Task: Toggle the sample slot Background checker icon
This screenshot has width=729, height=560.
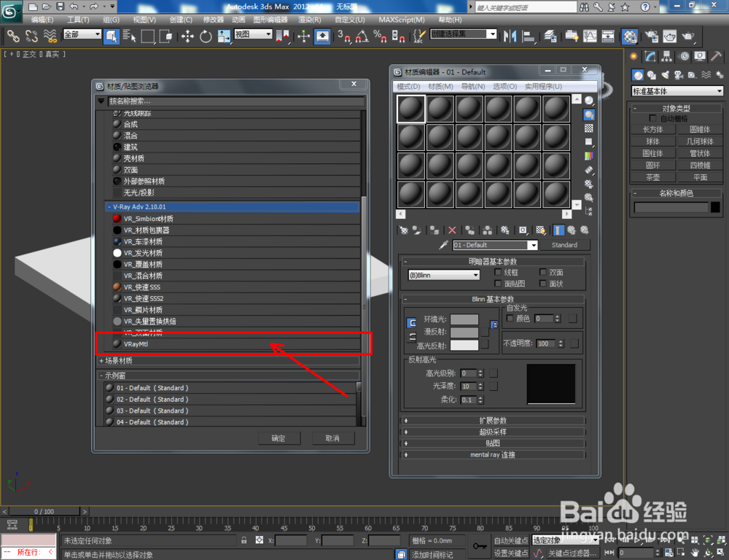Action: tap(588, 128)
